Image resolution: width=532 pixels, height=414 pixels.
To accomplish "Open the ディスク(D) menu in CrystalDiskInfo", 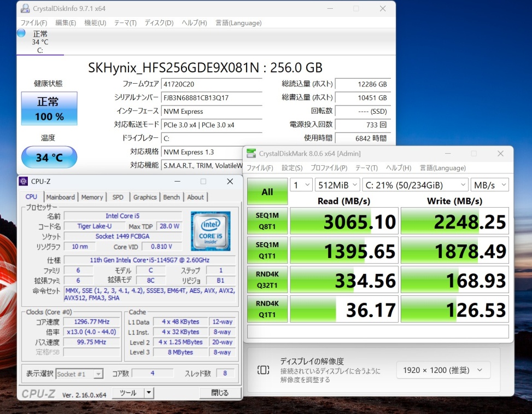I will tap(159, 23).
